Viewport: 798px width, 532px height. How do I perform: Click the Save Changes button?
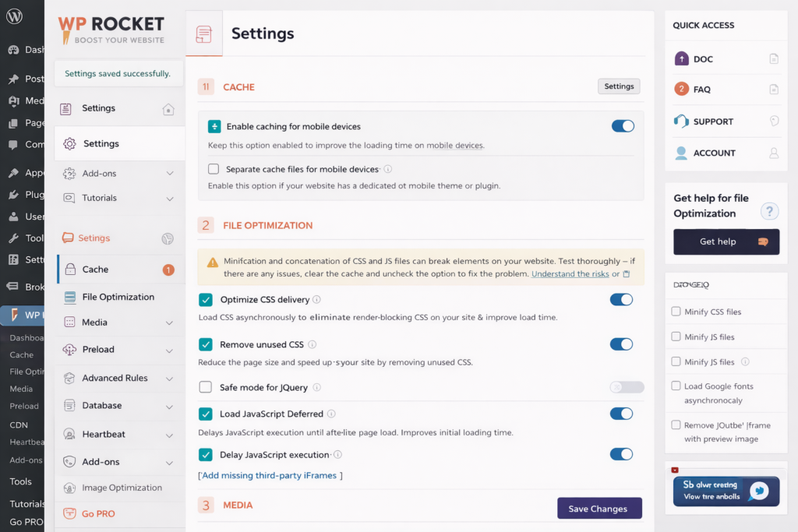(599, 509)
